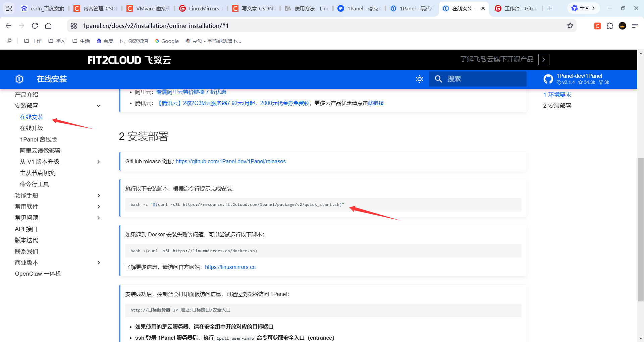Open the 千问 assistant button
644x342 pixels.
click(583, 8)
